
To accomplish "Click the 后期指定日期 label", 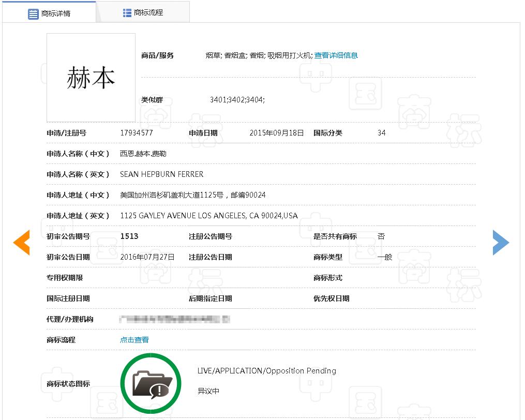I will 211,298.
